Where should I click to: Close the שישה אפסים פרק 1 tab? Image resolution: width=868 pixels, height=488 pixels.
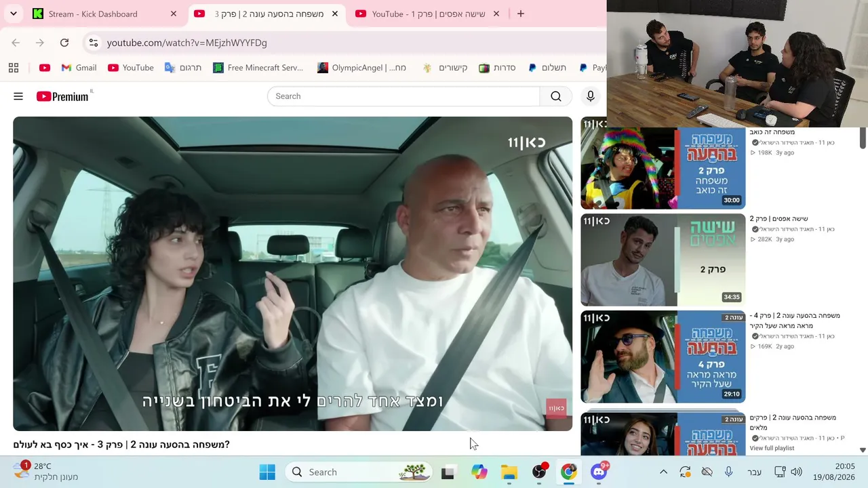click(496, 14)
